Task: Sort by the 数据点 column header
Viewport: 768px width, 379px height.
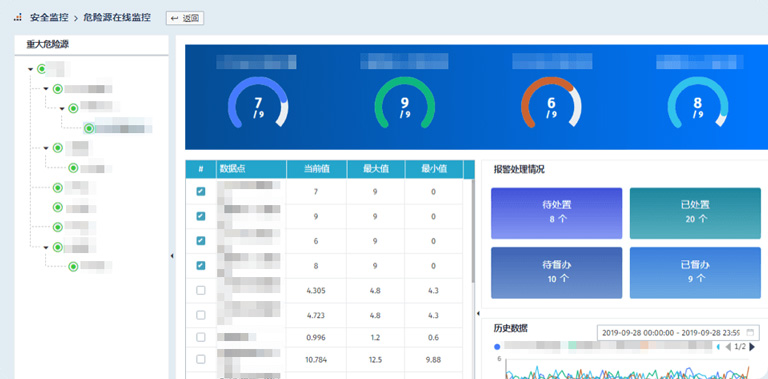Action: pyautogui.click(x=251, y=169)
